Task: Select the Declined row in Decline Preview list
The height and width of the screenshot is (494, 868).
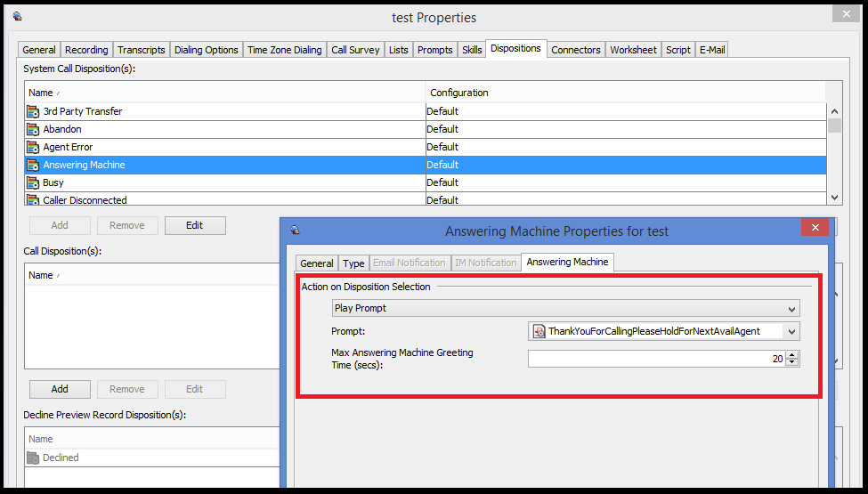Action: pos(152,458)
